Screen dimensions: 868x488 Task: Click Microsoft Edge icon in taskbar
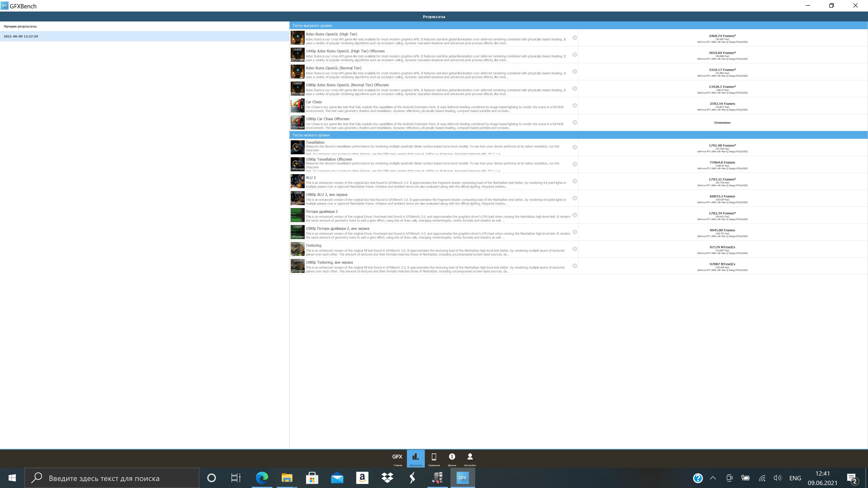(262, 478)
